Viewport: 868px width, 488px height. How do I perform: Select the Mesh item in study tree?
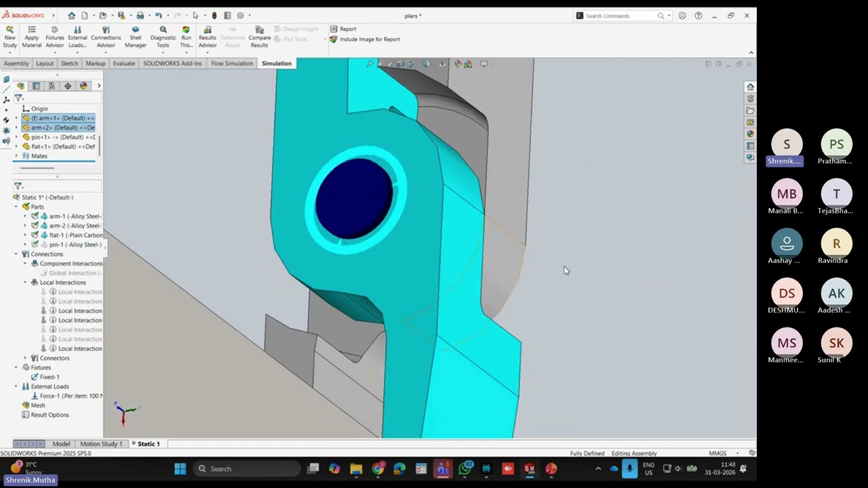click(33, 405)
